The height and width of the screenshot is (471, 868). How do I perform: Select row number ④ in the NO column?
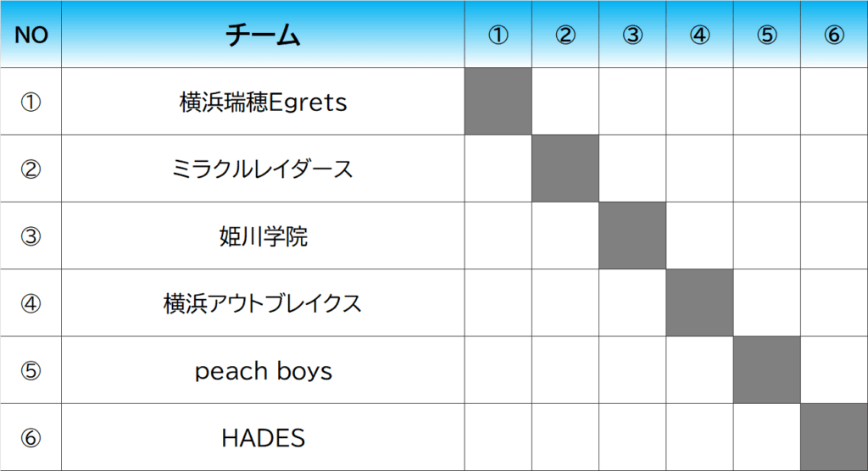pyautogui.click(x=31, y=302)
